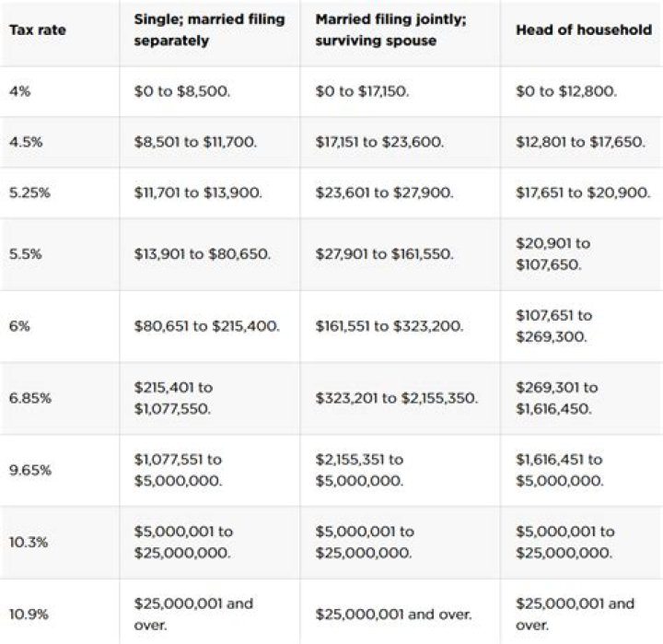Click the 10.3% tax rate cell
Viewport: 663px width, 644px height.
tap(27, 542)
